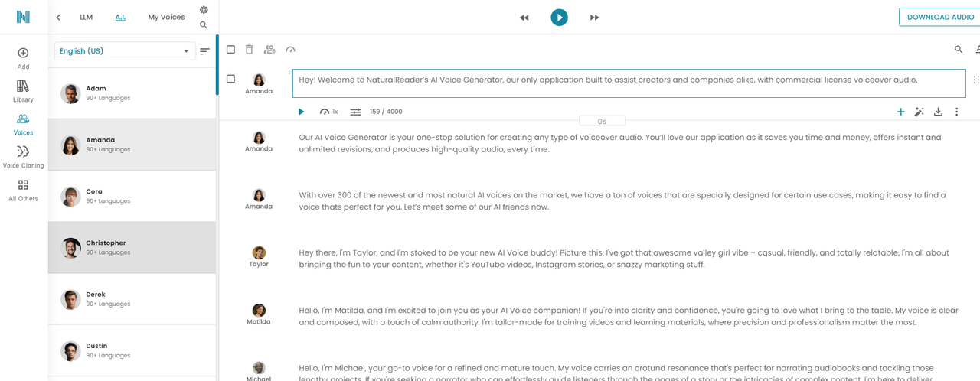Image resolution: width=980 pixels, height=381 pixels.
Task: Click the 159 / 4000 character count
Action: coord(386,112)
